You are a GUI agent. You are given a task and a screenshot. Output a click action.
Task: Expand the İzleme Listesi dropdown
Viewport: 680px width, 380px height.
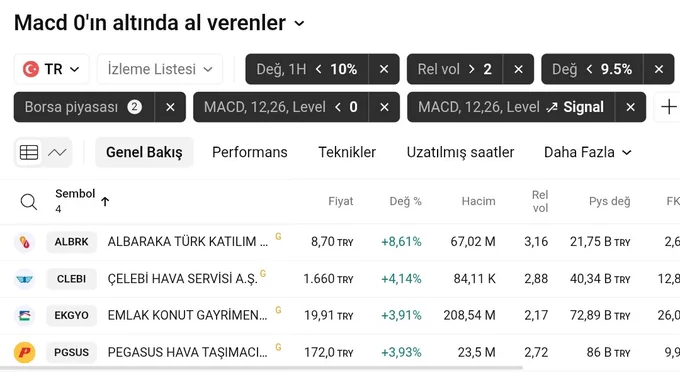[x=160, y=69]
